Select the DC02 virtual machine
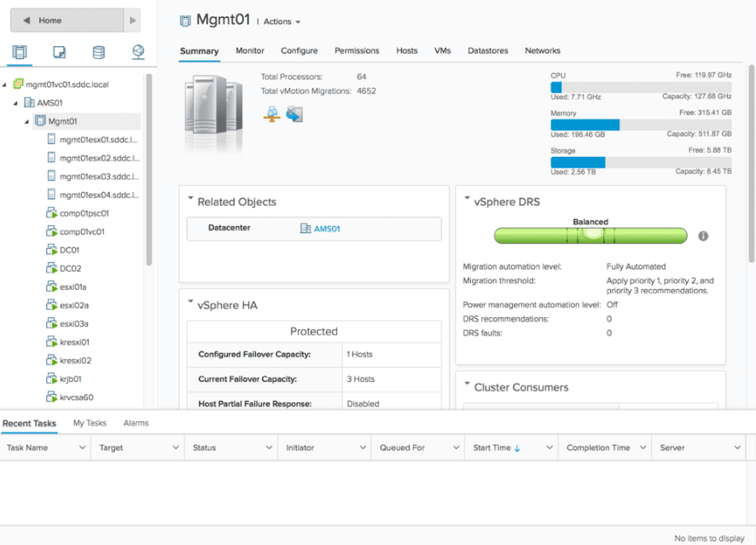Viewport: 756px width, 545px height. coord(70,269)
